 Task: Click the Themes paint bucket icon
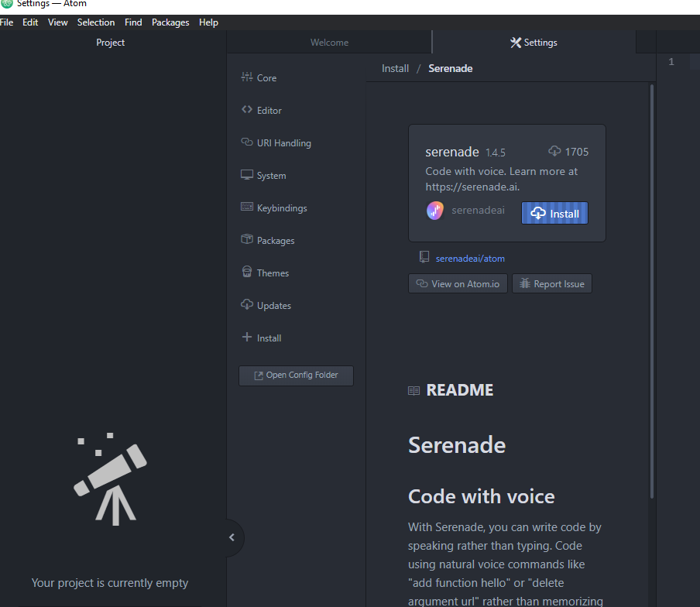[x=247, y=271]
